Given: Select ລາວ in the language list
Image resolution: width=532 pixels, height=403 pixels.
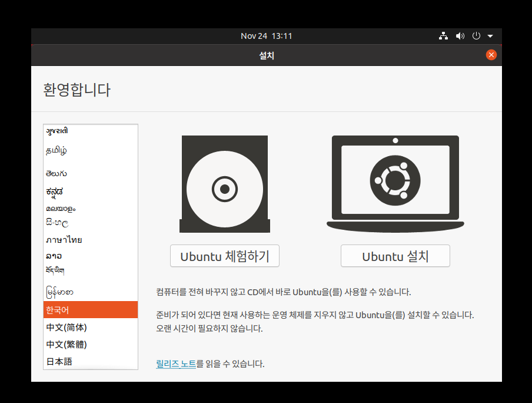Looking at the screenshot, I should pos(91,256).
